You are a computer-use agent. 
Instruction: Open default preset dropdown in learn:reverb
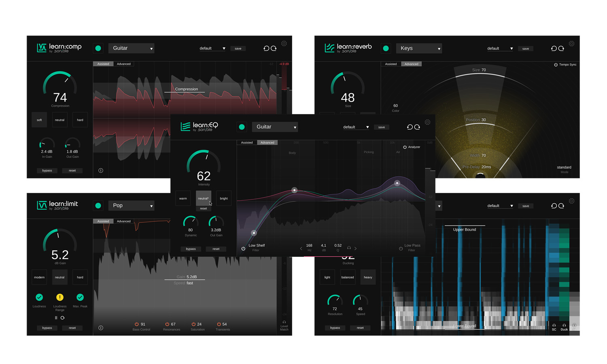500,49
